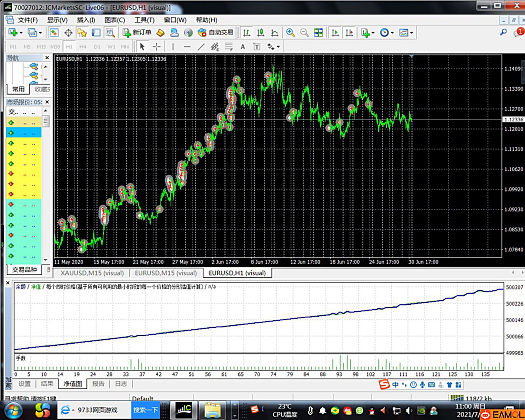Close the 市场报价 market watch panel

pyautogui.click(x=47, y=102)
